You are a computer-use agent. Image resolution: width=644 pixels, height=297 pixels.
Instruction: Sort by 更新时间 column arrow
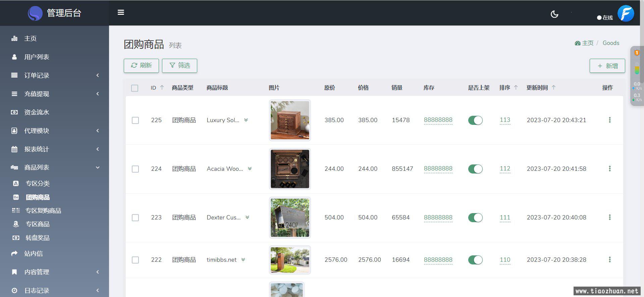(554, 88)
